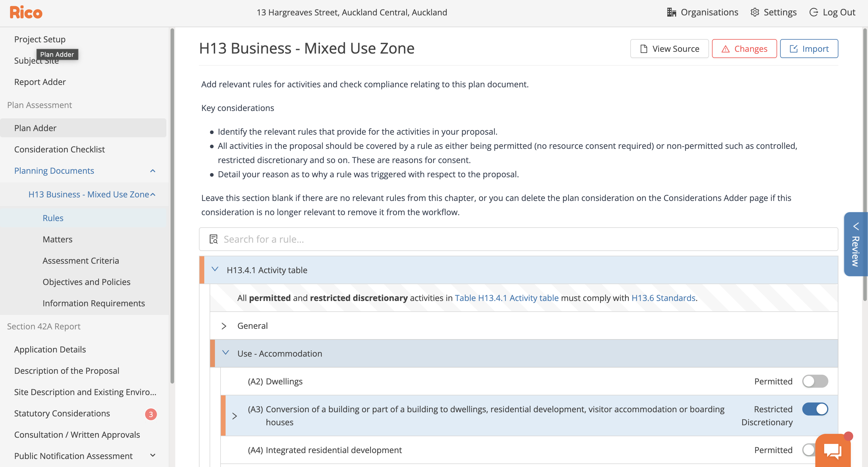Click the Rico logo

pyautogui.click(x=26, y=12)
